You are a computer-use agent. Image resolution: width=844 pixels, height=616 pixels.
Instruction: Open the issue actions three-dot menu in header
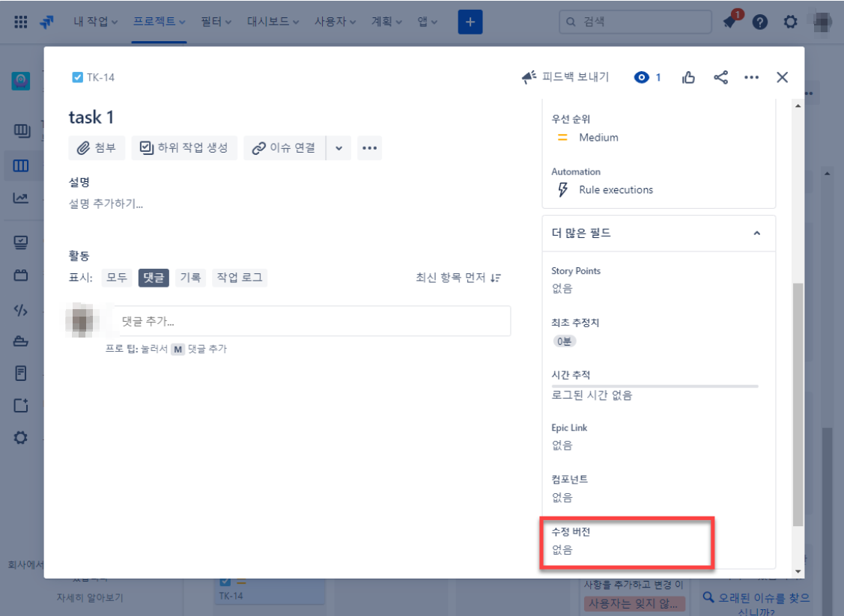coord(751,78)
